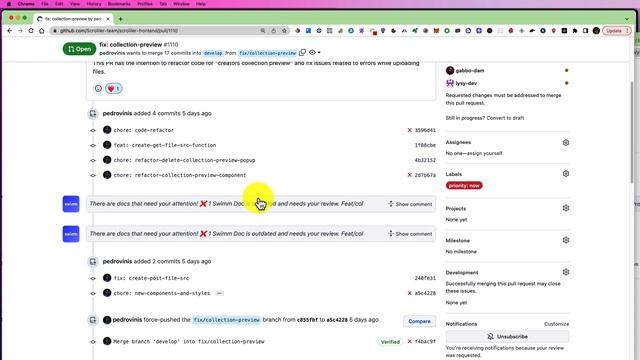The image size is (640, 360).
Task: Click first swimm bot avatar
Action: pyautogui.click(x=71, y=204)
